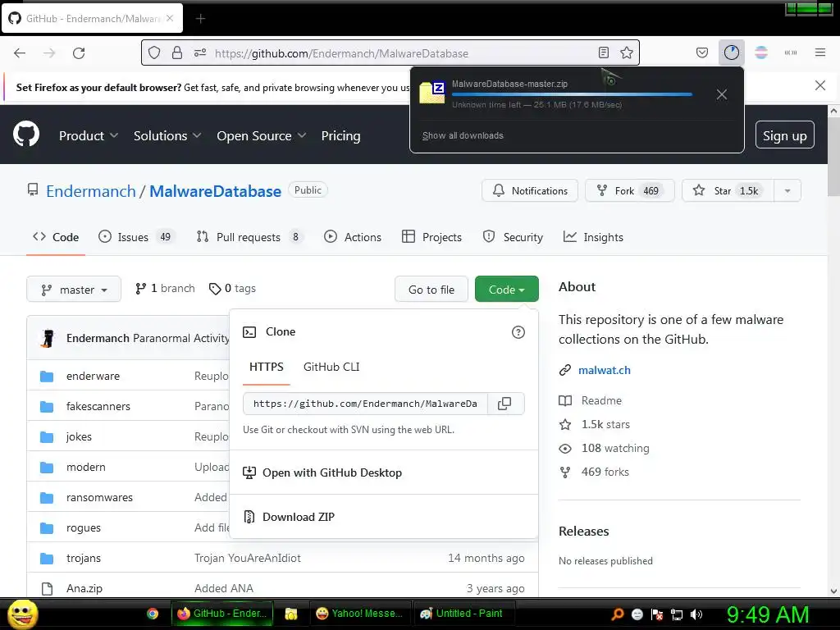Image resolution: width=840 pixels, height=630 pixels.
Task: Click the GitHub Octocat logo
Action: point(26,135)
